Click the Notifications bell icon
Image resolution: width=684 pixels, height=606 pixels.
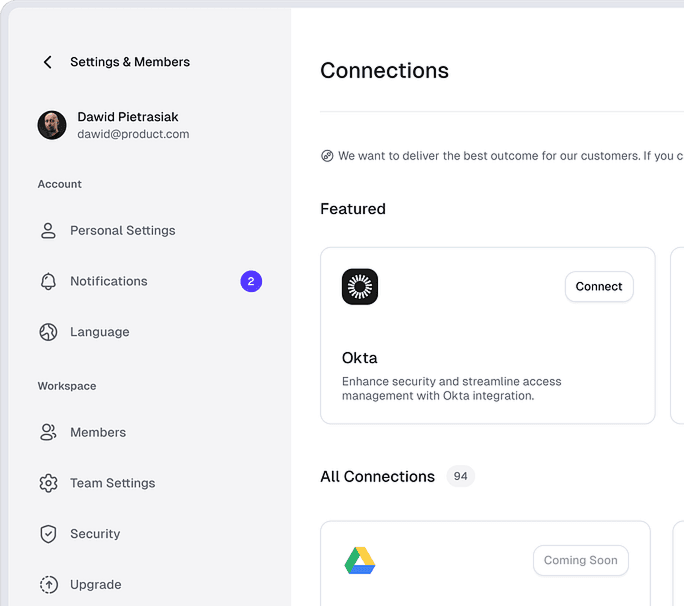[x=48, y=282]
